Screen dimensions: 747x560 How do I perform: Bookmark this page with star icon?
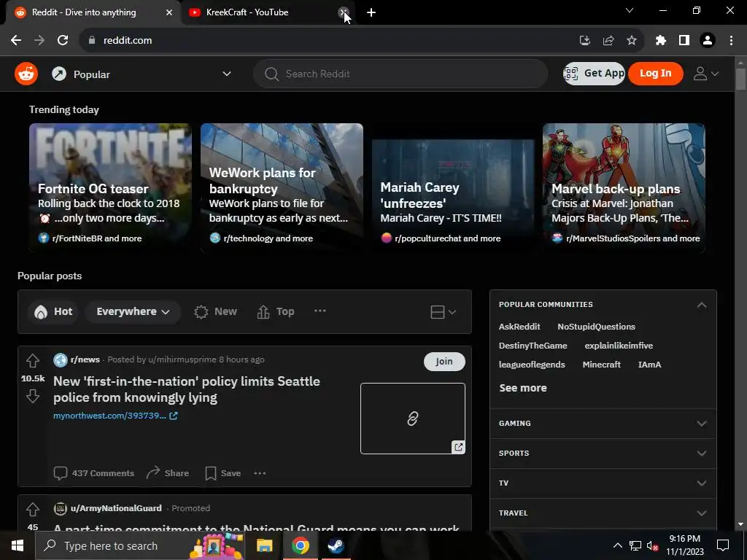click(632, 41)
